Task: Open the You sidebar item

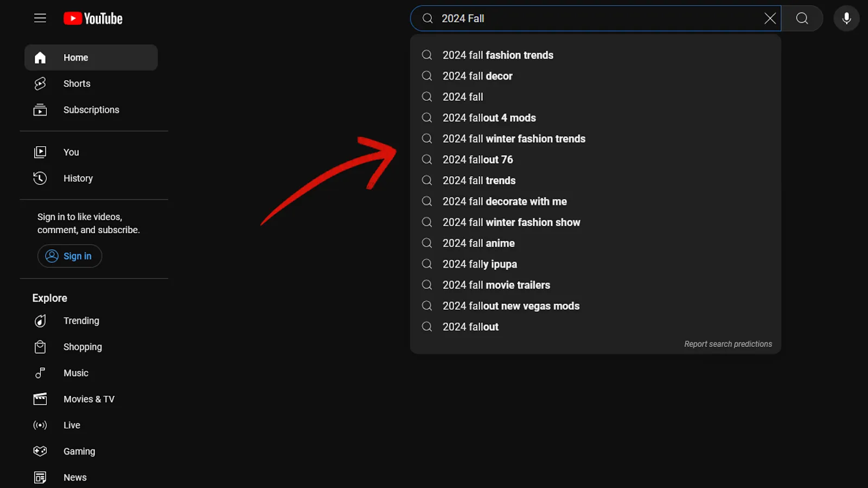Action: (71, 152)
